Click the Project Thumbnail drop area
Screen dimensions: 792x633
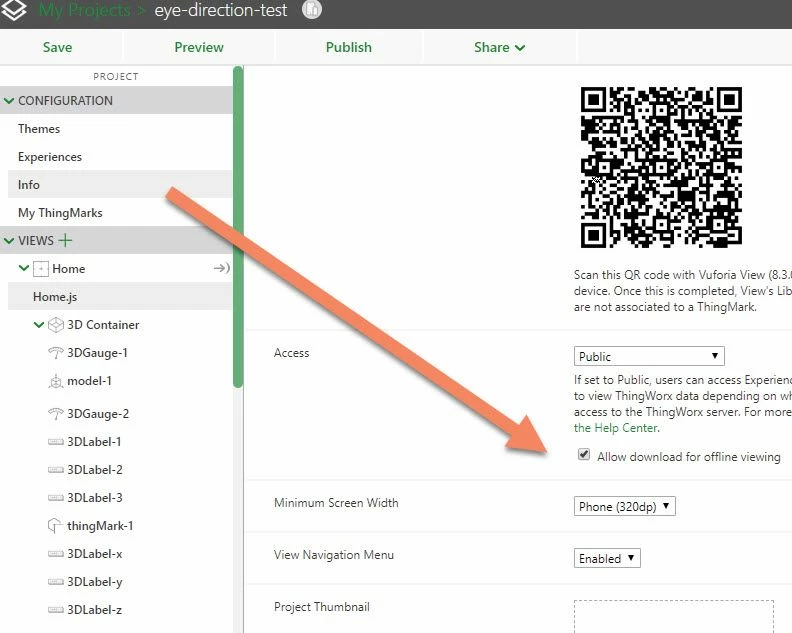coord(674,616)
